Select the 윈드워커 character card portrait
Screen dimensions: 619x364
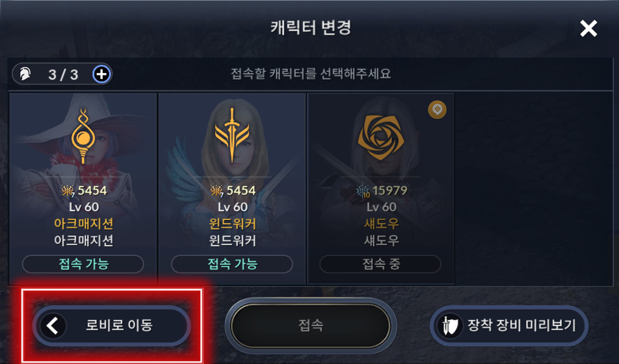pyautogui.click(x=232, y=188)
